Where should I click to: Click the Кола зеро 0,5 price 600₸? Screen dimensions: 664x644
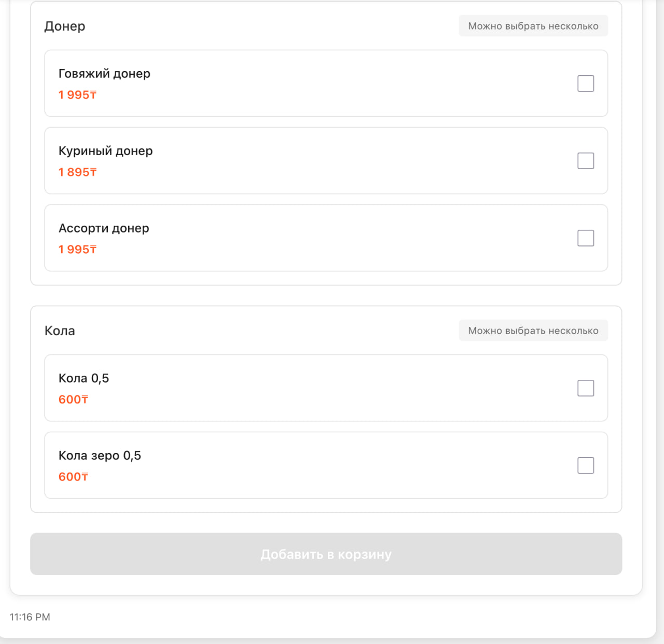73,477
